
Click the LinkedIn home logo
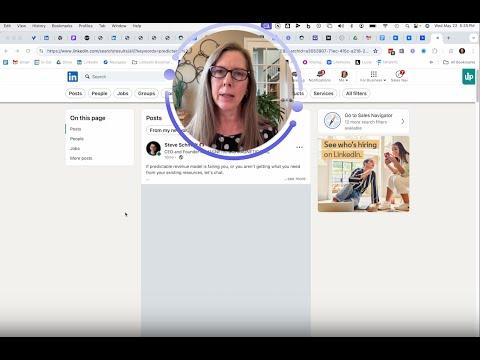73,77
